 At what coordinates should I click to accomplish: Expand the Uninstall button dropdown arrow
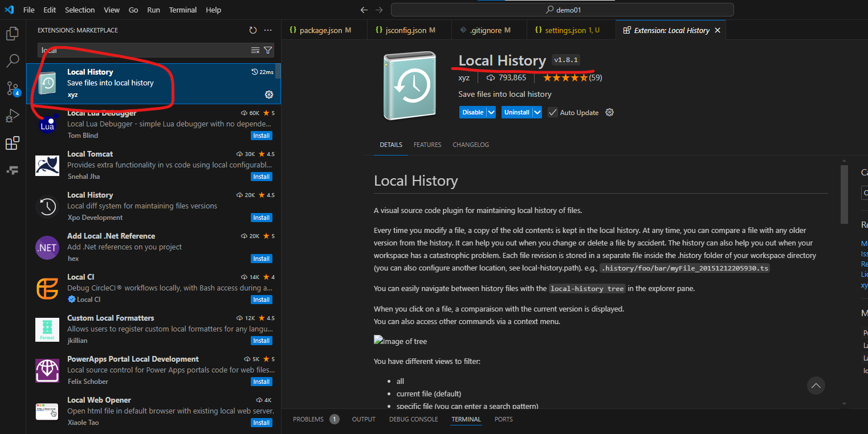point(537,112)
